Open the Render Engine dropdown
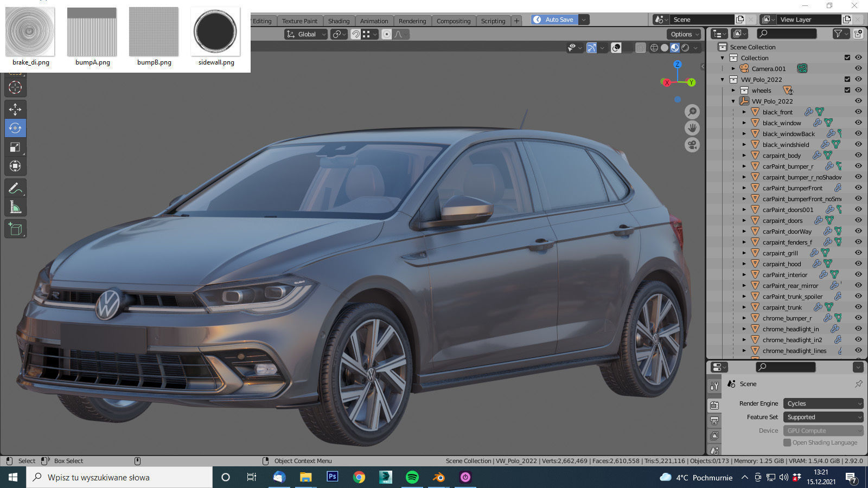 click(x=823, y=403)
